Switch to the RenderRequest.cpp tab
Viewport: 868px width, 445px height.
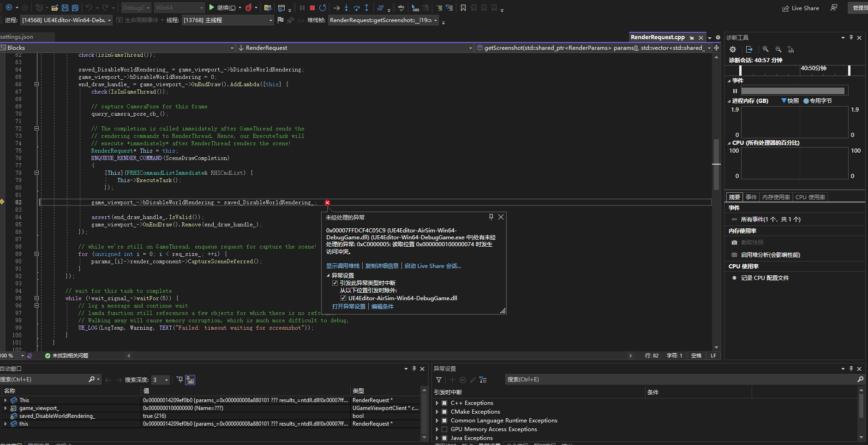point(657,37)
